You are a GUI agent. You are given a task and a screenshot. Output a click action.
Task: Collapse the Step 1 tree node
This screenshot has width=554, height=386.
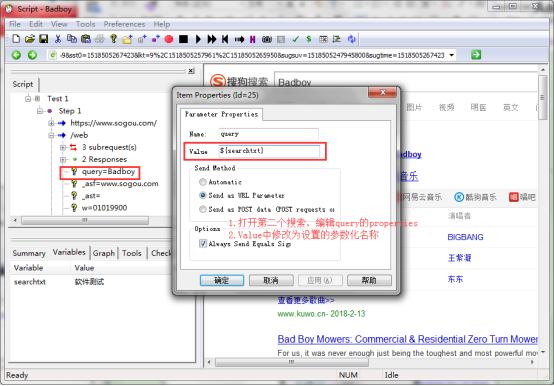point(40,111)
